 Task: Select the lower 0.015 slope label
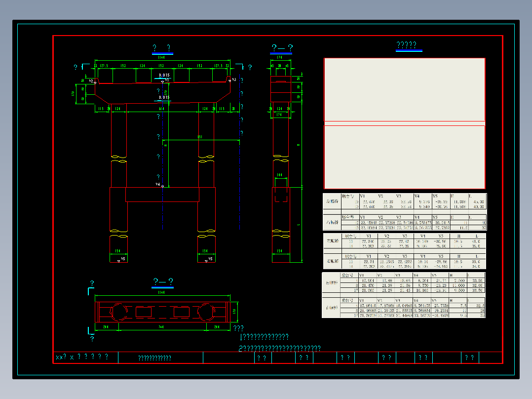(x=164, y=97)
